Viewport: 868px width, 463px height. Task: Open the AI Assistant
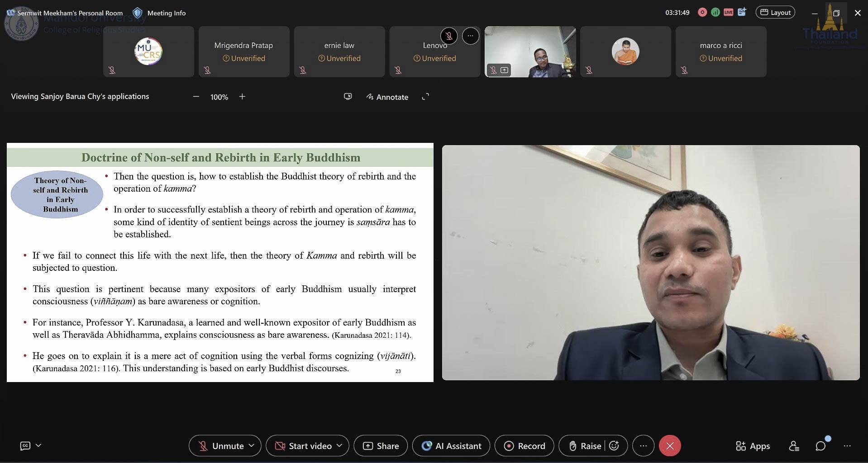[451, 446]
